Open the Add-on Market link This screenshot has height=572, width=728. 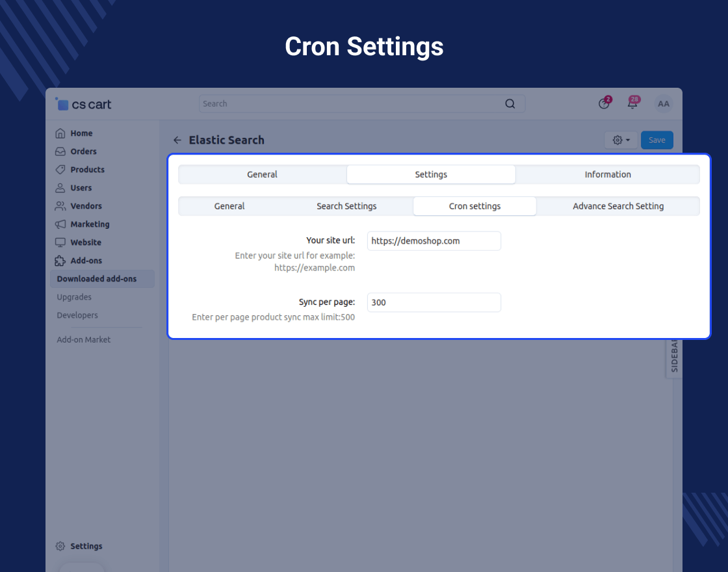coord(83,339)
